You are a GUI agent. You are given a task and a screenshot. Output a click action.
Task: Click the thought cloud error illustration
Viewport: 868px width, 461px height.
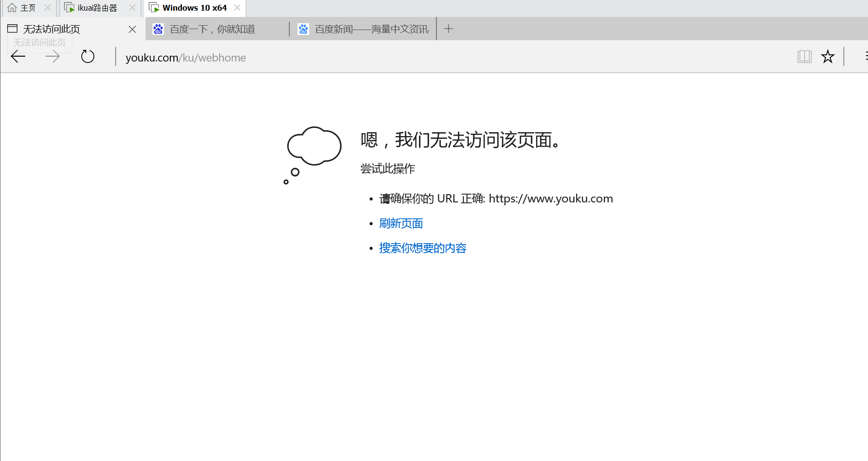313,155
